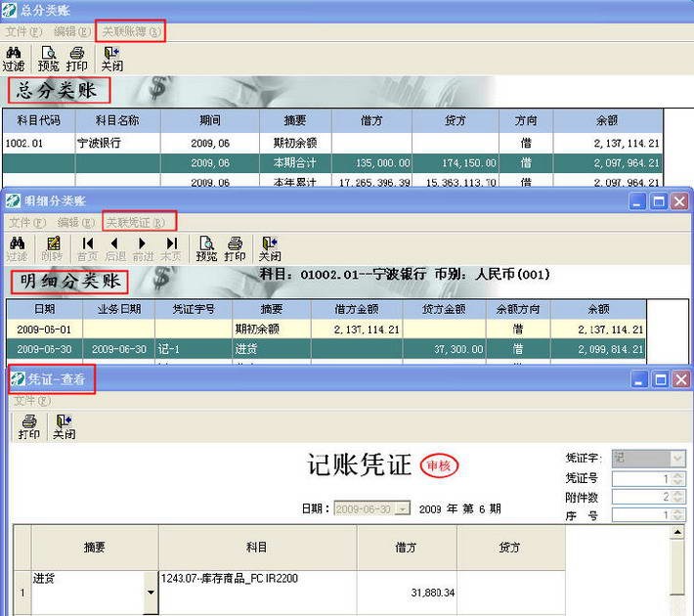Go to 首页 first page in 明细分类账

point(88,249)
